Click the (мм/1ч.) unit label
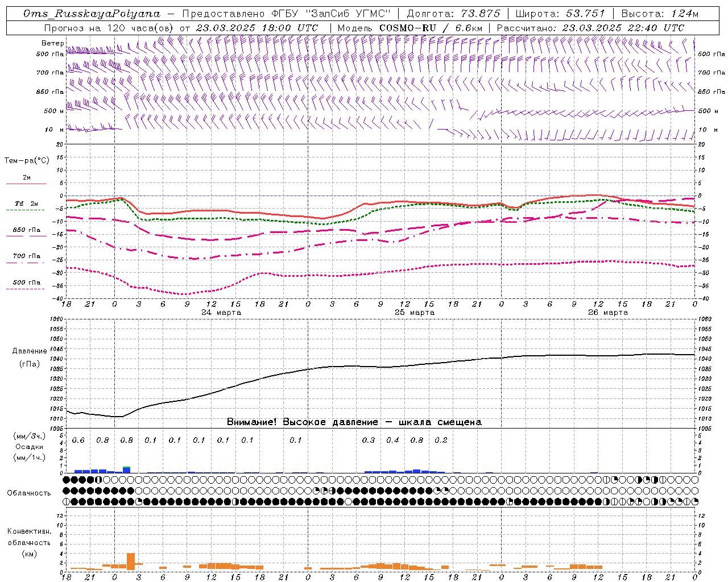728x582 pixels. pyautogui.click(x=29, y=458)
